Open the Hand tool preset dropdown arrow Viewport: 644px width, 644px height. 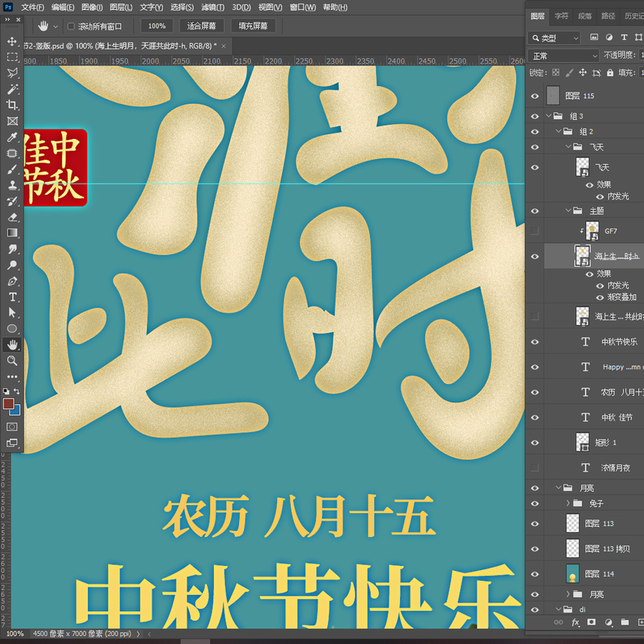point(56,26)
